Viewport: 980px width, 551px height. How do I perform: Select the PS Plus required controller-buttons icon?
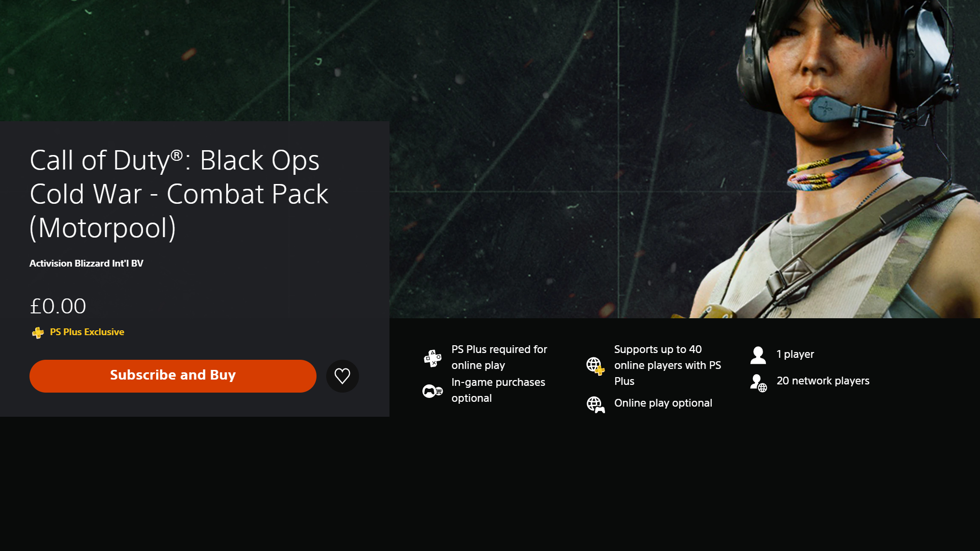432,358
